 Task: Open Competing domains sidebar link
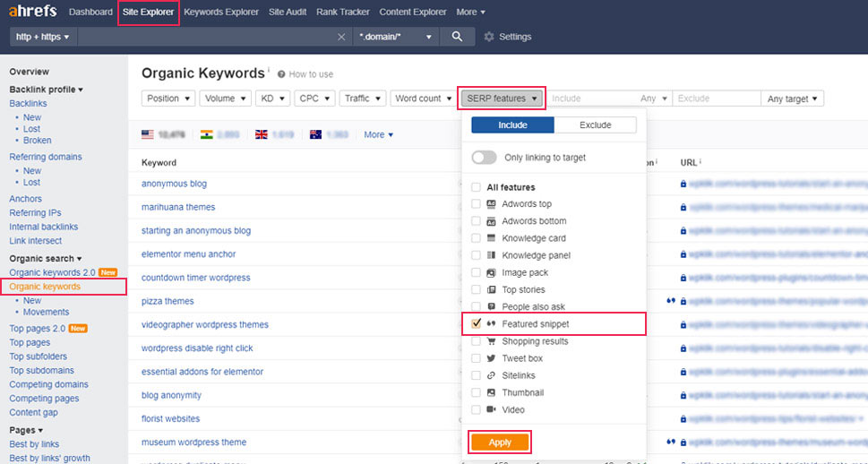(48, 384)
